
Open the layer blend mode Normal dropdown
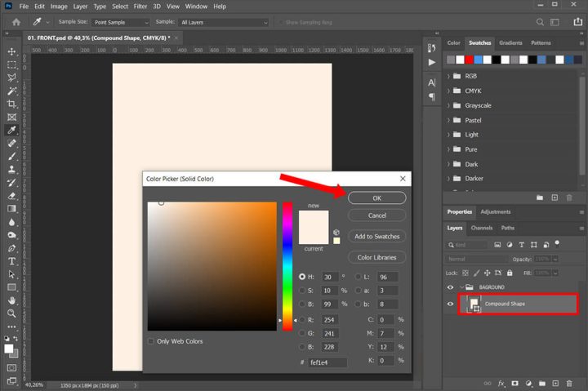477,259
